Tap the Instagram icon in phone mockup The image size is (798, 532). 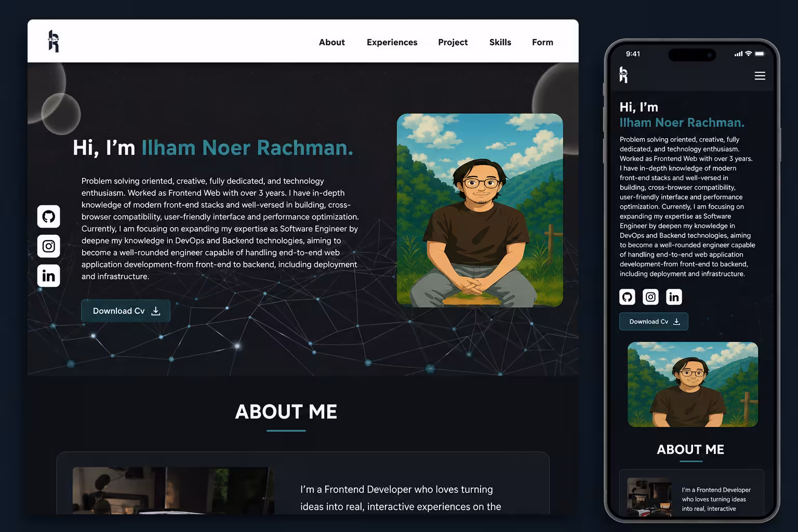coord(650,297)
